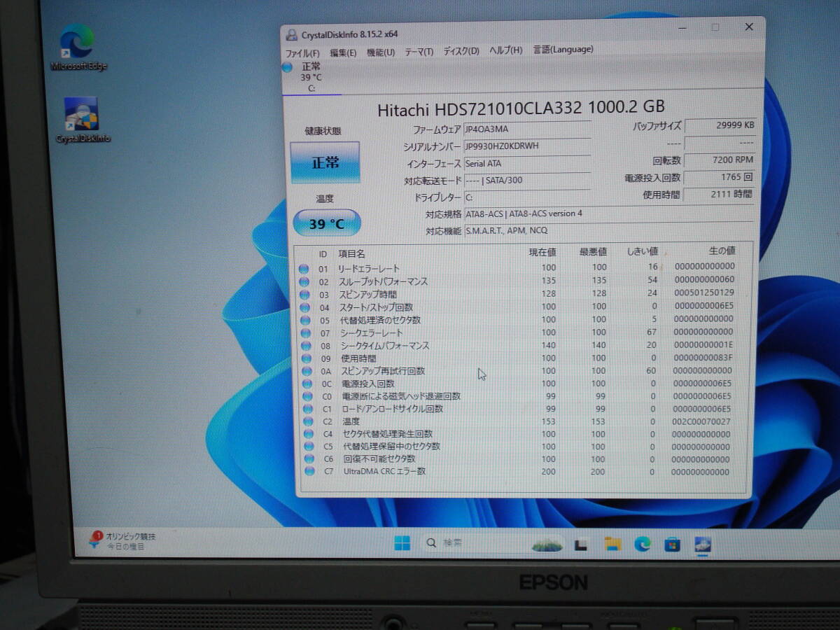Click status icon for スタート/ストップ回数 row
The width and height of the screenshot is (840, 630).
tap(304, 307)
